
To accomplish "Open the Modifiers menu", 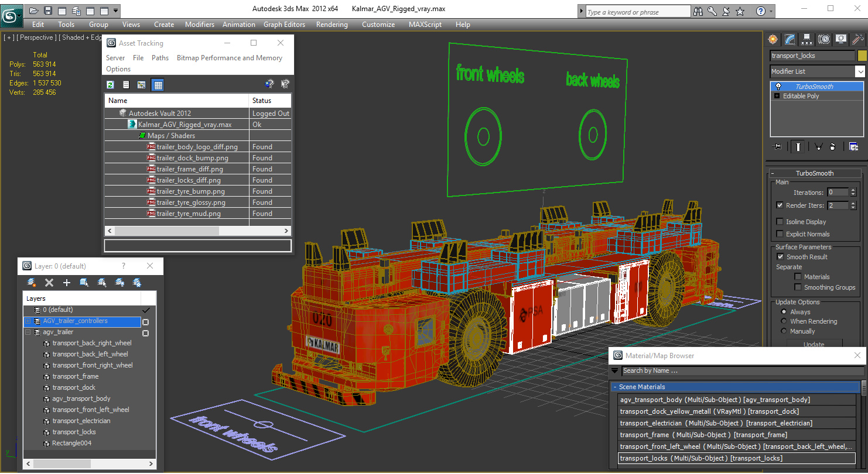I will click(200, 25).
